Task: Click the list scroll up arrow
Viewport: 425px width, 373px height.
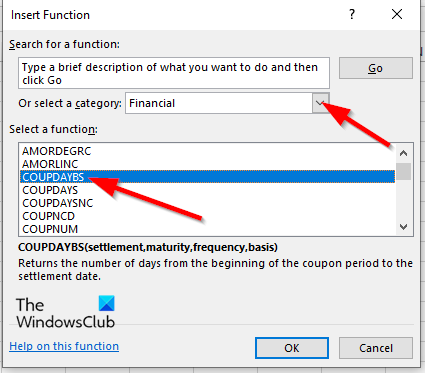Action: [x=403, y=153]
